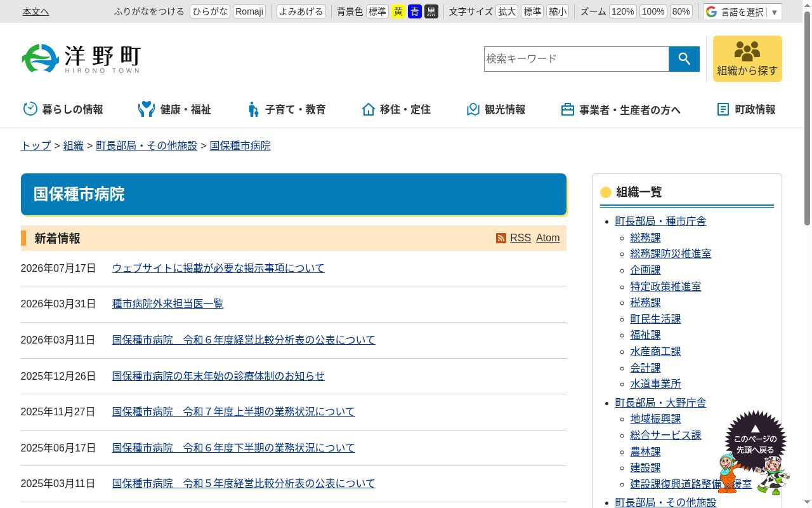Open the 観光情報 menu
Screen dimensions: 812x508
pyautogui.click(x=495, y=109)
